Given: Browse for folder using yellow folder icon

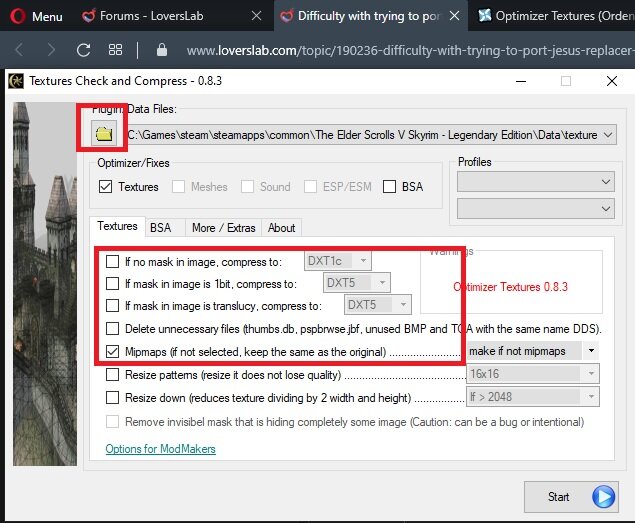Looking at the screenshot, I should pos(104,133).
